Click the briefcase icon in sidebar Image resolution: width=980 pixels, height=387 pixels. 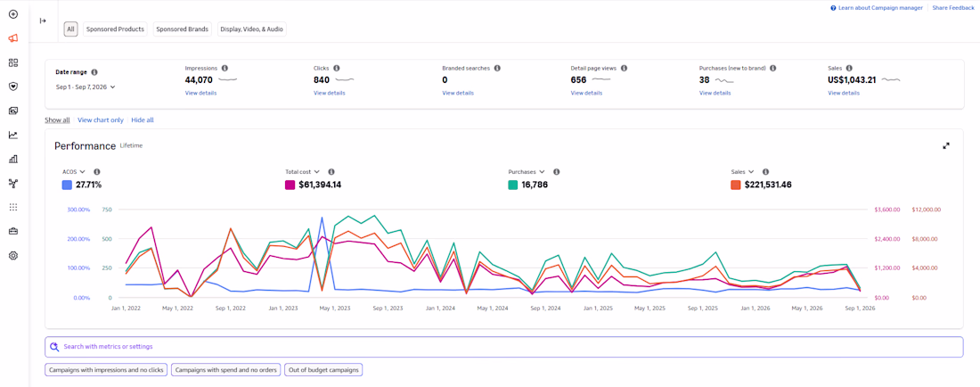pyautogui.click(x=13, y=231)
